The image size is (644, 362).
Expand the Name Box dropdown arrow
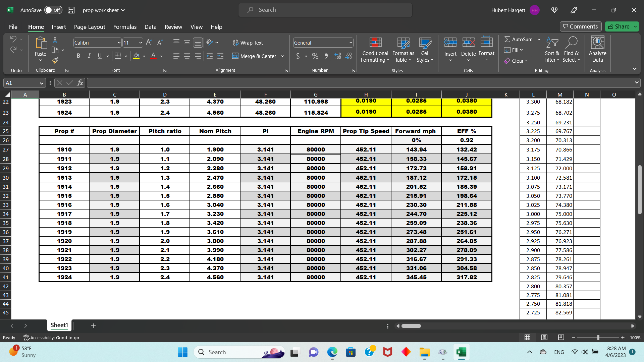coord(42,83)
